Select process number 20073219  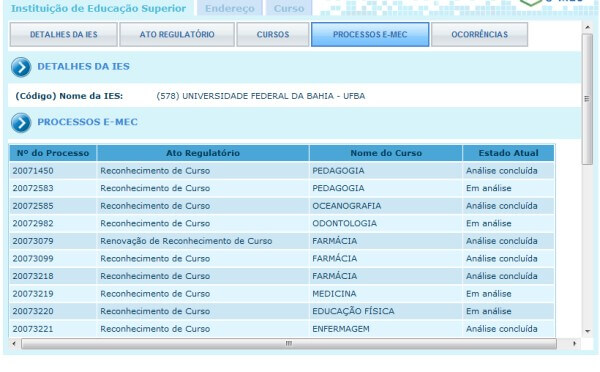coord(33,294)
